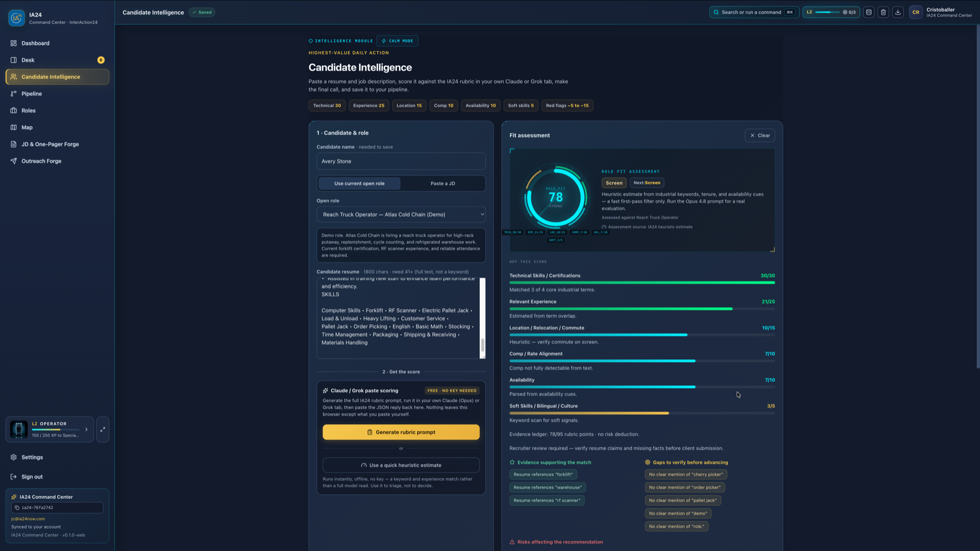Screen dimensions: 980x551
Task: Click the clipboard icon on Generate rubric prompt
Action: pyautogui.click(x=370, y=432)
